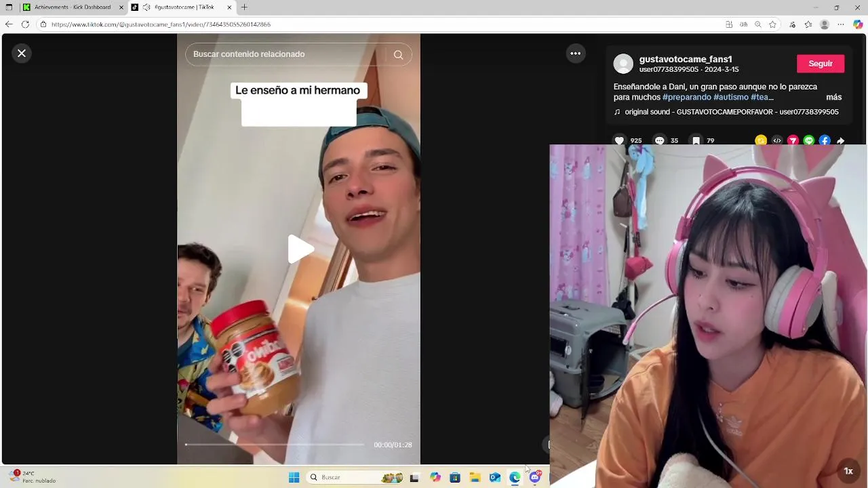868x488 pixels.
Task: Launch Copilot from the taskbar
Action: 435,478
